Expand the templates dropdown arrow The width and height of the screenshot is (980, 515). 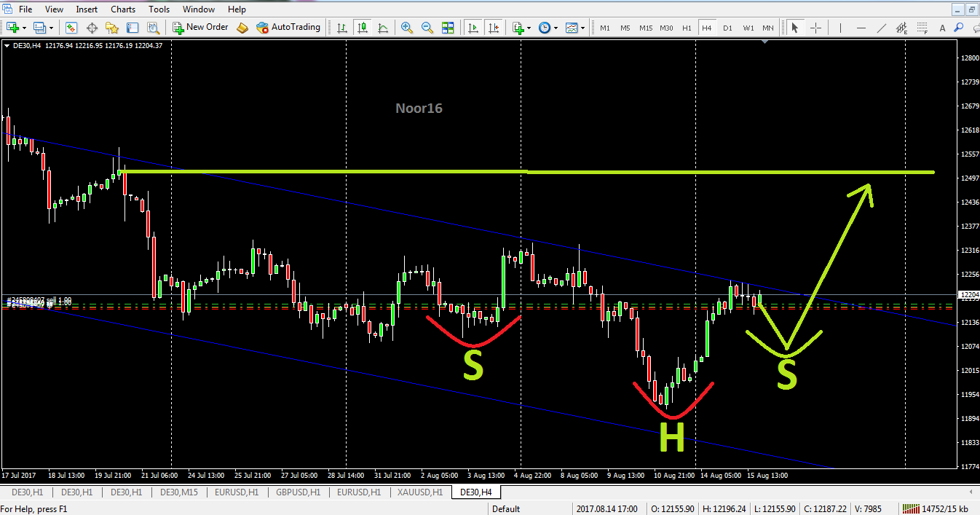tap(583, 28)
